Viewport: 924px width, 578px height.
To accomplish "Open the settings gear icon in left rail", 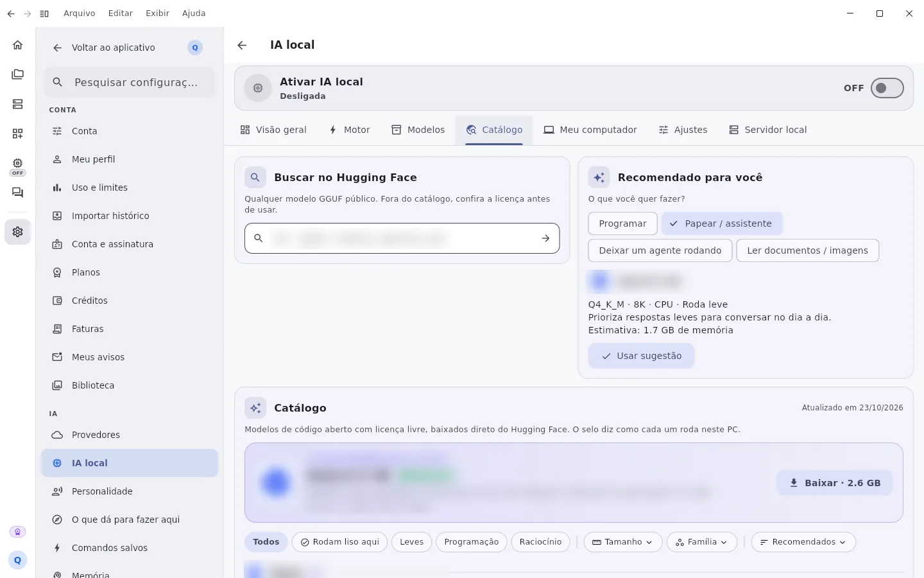I will pos(17,232).
